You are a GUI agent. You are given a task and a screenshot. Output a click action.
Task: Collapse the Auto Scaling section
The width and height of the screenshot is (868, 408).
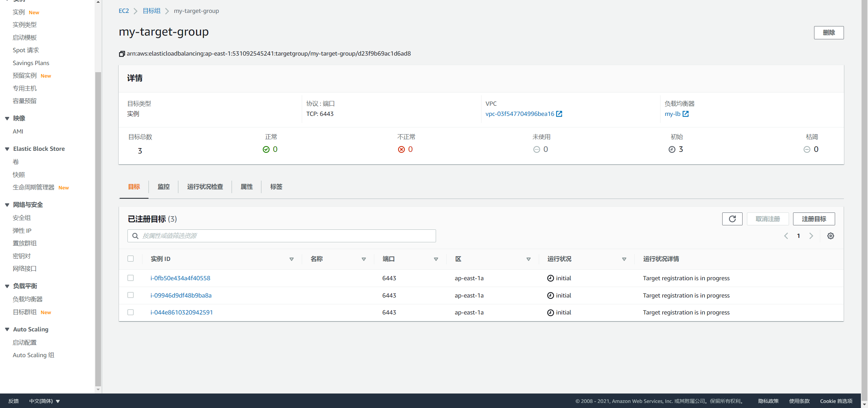(x=7, y=329)
